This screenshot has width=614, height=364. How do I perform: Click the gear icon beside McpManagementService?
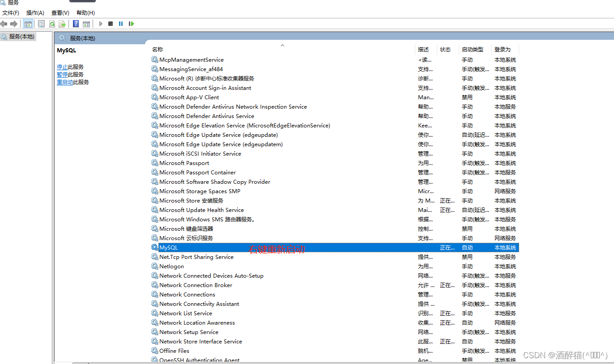pyautogui.click(x=155, y=59)
